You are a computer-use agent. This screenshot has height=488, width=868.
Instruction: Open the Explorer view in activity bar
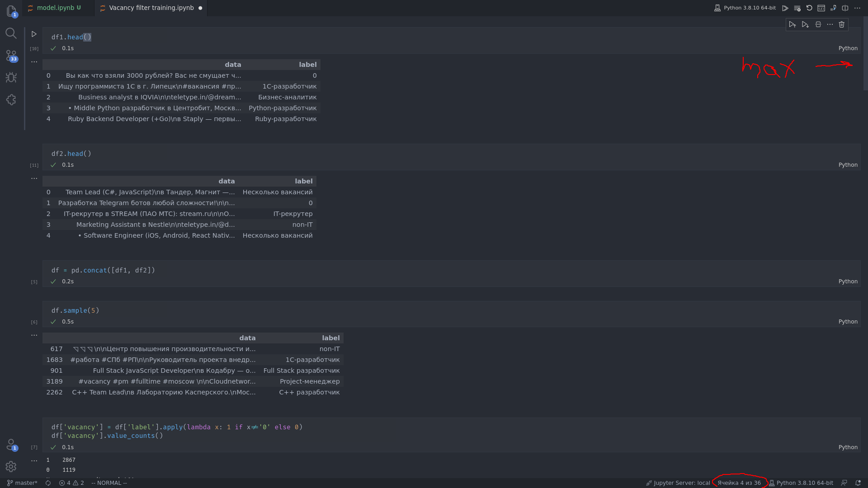tap(11, 11)
